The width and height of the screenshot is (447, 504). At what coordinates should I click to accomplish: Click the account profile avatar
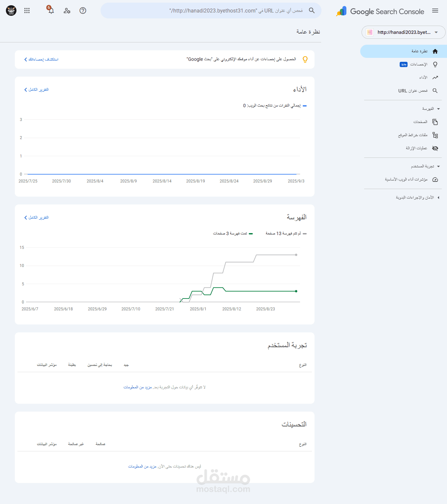[x=11, y=11]
